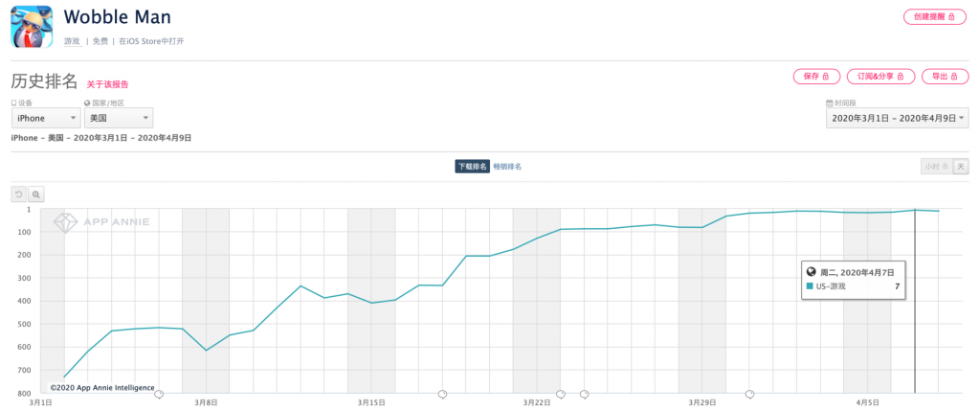Click the 订阅&分享 button
The width and height of the screenshot is (980, 411).
(880, 76)
